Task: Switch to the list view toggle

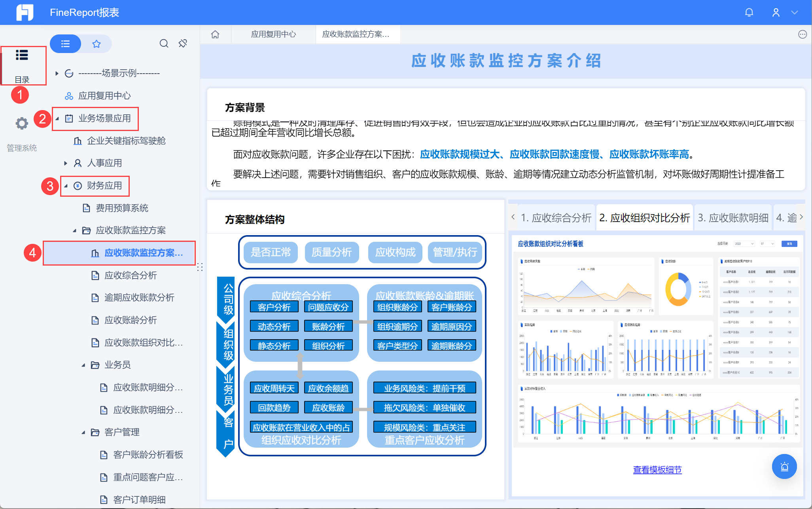Action: coord(66,44)
